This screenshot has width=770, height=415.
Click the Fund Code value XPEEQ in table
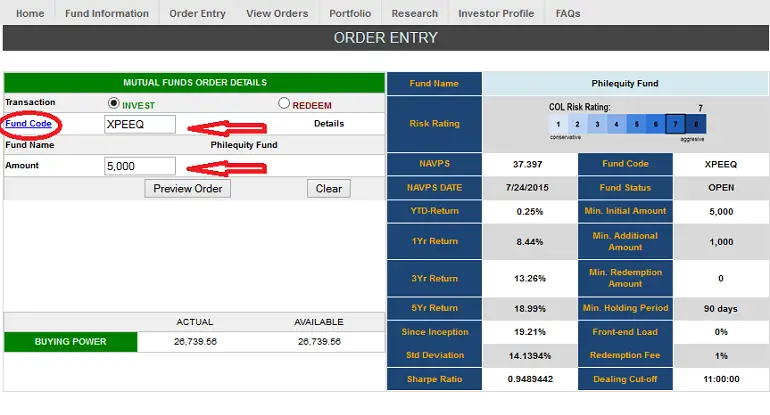click(720, 164)
